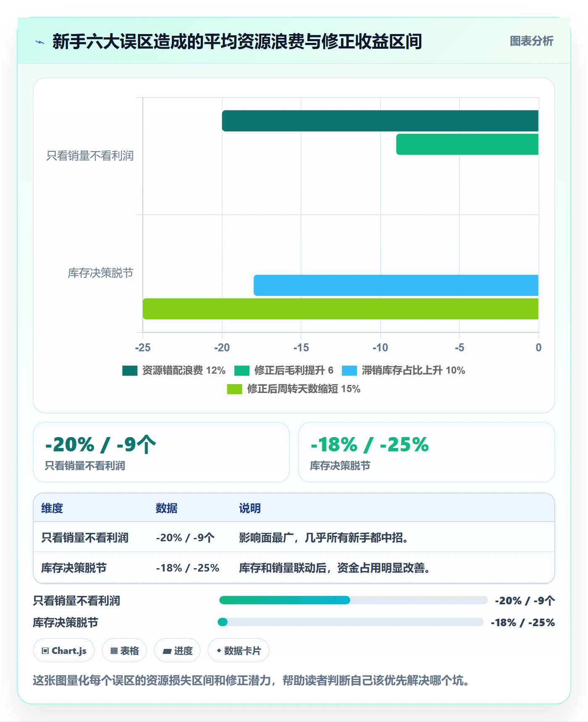Select the dark teal 资源错配浪费 bar in the chart
Viewport: 588px width, 722px height.
coord(380,121)
